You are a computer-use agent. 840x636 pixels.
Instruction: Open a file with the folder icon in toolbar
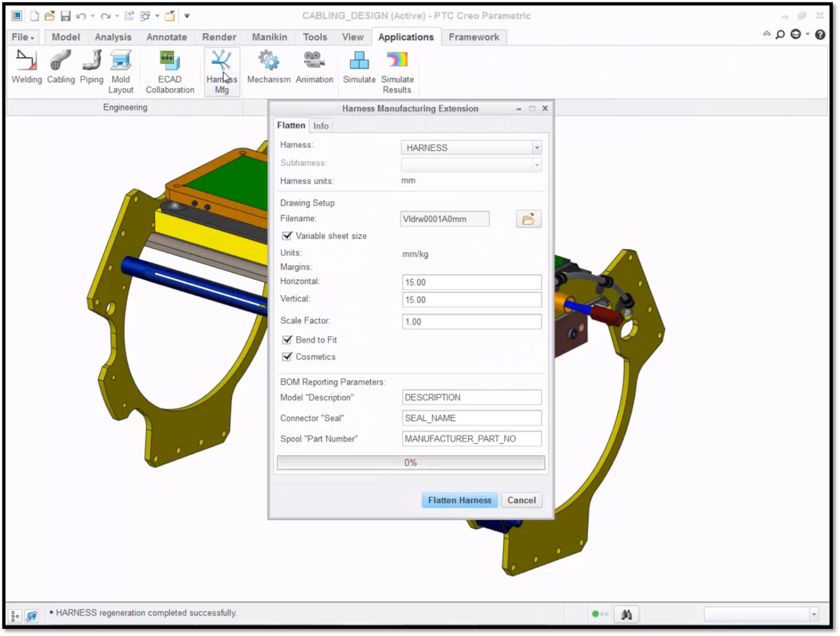(49, 16)
